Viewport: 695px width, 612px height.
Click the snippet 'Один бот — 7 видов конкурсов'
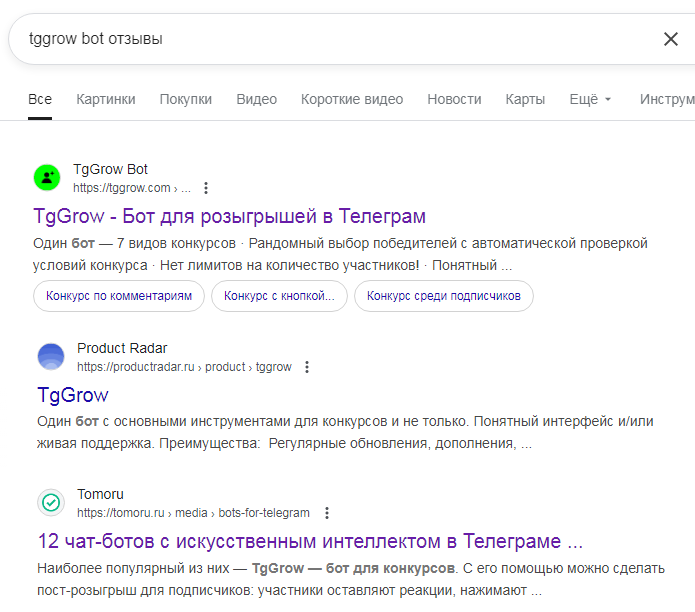click(134, 243)
